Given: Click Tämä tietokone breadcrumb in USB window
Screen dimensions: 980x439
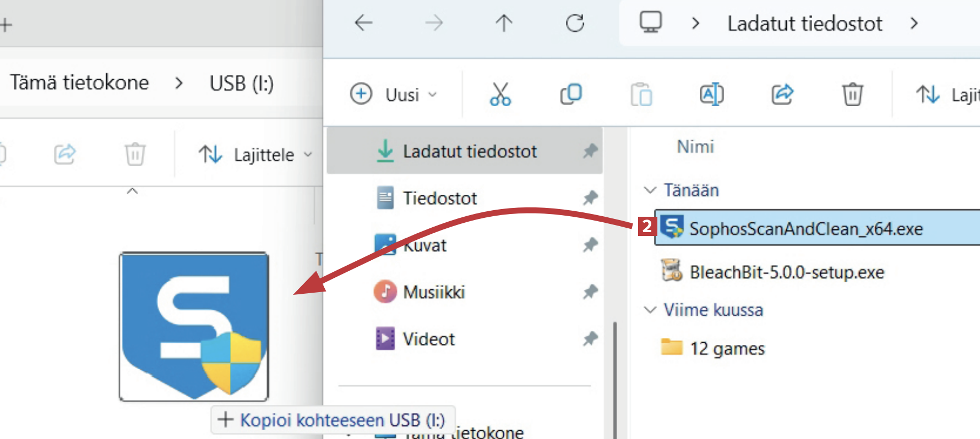Looking at the screenshot, I should 79,83.
